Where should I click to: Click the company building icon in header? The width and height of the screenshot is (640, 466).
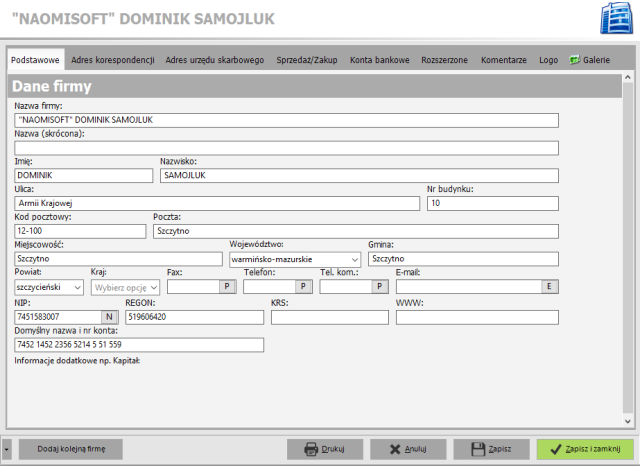[x=616, y=18]
